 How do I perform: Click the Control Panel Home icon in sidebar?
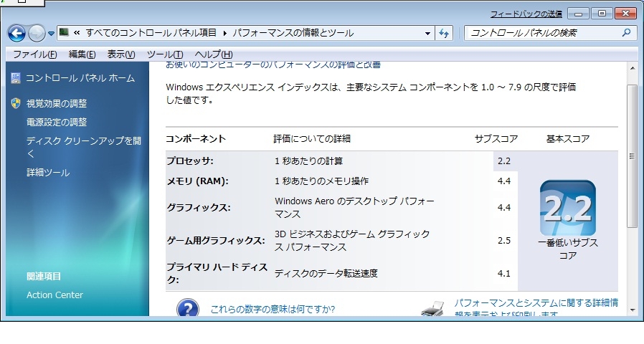click(x=16, y=78)
